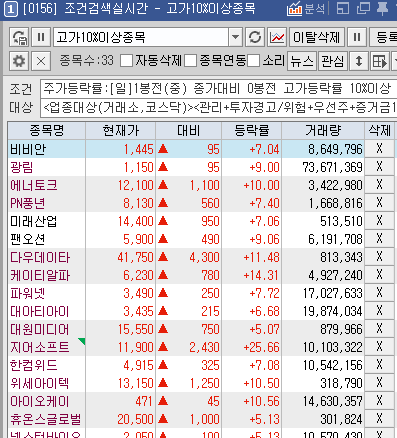
Task: Toggle 소리 sound checkbox
Action: (x=253, y=61)
